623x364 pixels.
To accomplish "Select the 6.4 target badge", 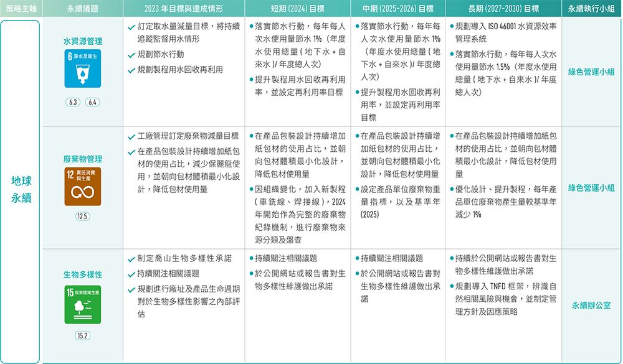I will point(93,102).
